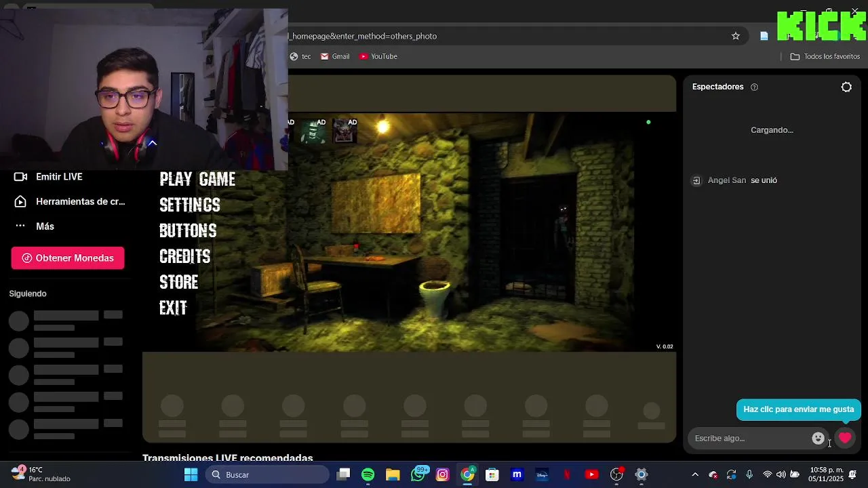Open volume control in system tray

pyautogui.click(x=781, y=474)
